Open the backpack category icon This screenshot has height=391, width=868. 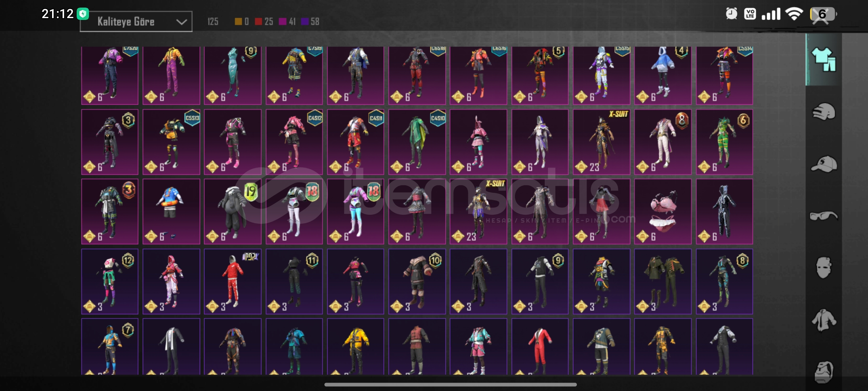click(x=824, y=371)
